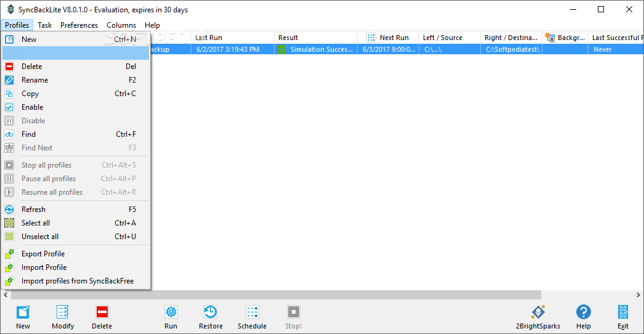Screen dimensions: 644x334
Task: Sort by the Last Run column header
Action: (x=233, y=38)
